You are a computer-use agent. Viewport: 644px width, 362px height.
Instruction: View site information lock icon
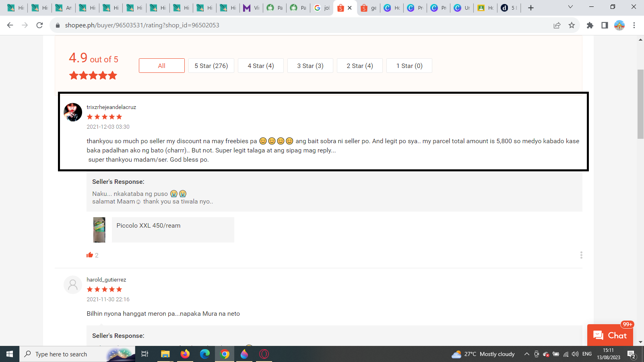58,25
